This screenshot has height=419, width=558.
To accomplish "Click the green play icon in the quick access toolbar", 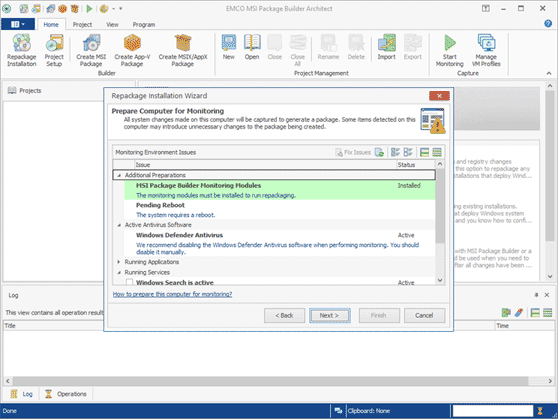I will point(89,9).
